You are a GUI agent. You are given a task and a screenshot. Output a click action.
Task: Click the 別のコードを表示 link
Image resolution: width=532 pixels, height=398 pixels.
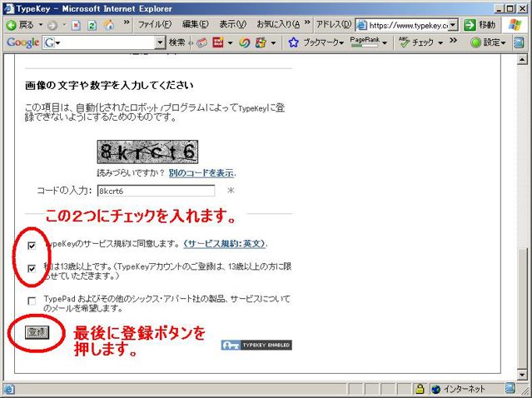(x=201, y=173)
